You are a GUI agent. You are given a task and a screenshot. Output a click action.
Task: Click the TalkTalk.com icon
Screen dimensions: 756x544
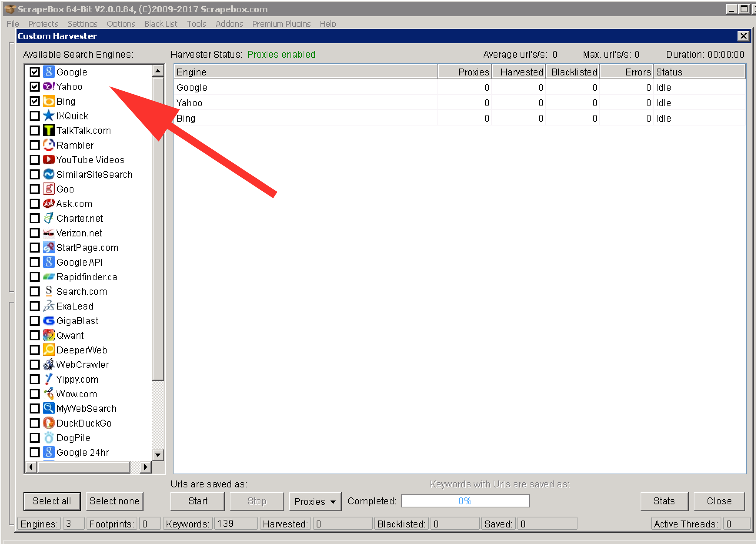tap(48, 131)
